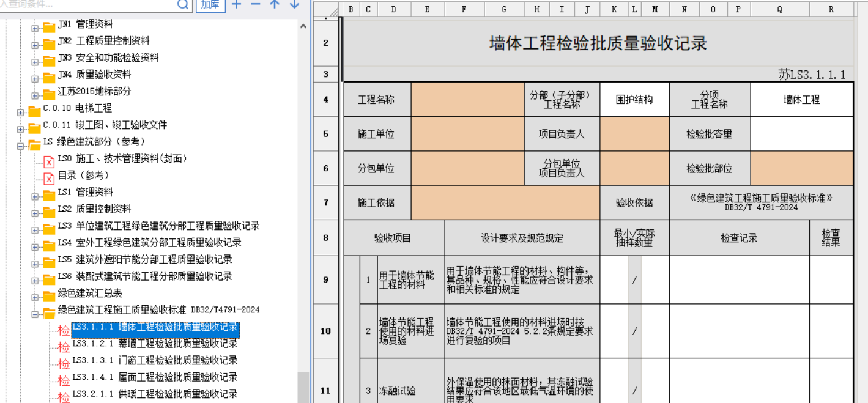Click the LS1 管理资料 folder icon
The width and height of the screenshot is (868, 403).
(49, 196)
